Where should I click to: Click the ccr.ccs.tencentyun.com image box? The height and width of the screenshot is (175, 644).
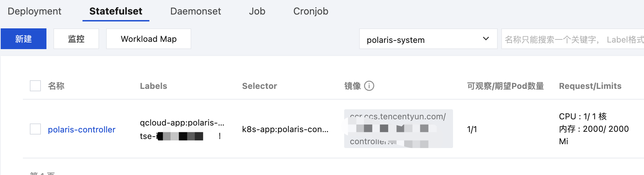398,129
